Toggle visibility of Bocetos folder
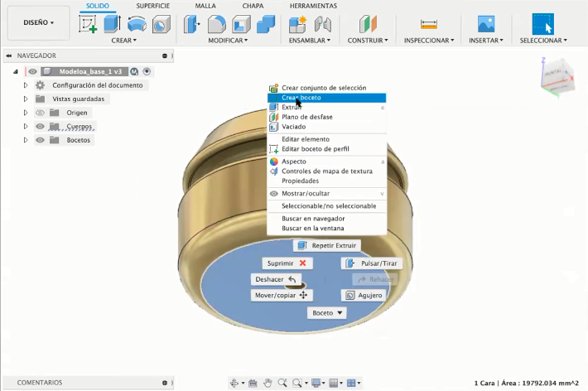 [x=40, y=140]
